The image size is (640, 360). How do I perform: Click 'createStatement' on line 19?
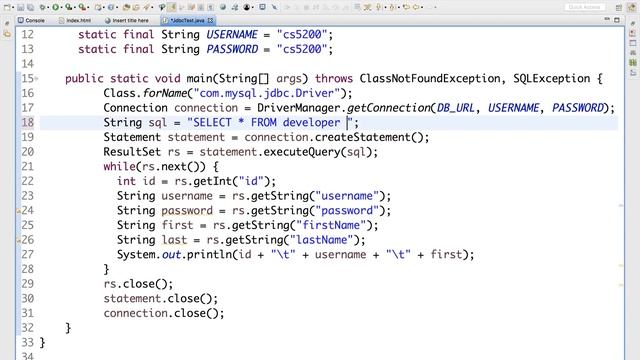click(363, 137)
